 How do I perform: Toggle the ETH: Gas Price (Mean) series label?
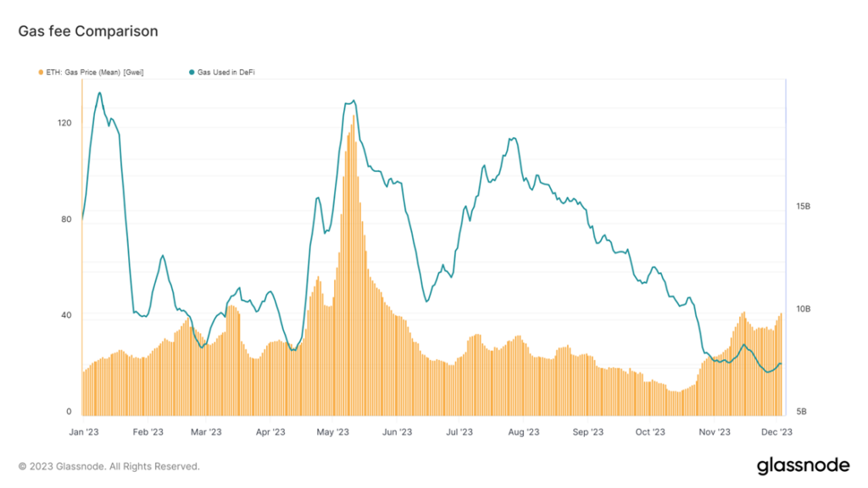tap(93, 73)
